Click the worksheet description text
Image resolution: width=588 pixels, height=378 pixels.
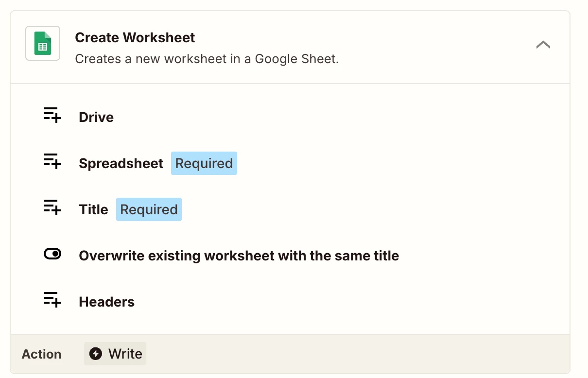click(x=207, y=59)
